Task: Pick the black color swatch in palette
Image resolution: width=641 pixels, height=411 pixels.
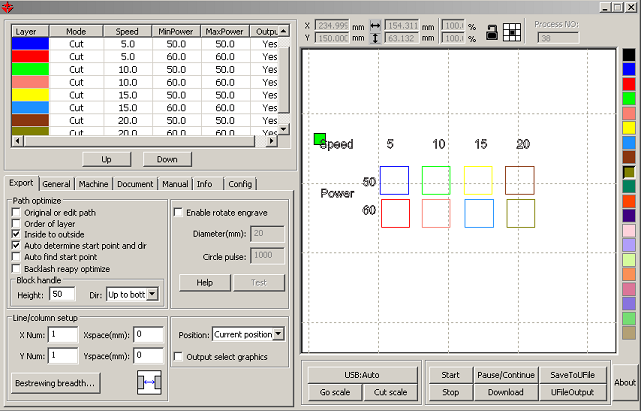Action: pos(629,56)
